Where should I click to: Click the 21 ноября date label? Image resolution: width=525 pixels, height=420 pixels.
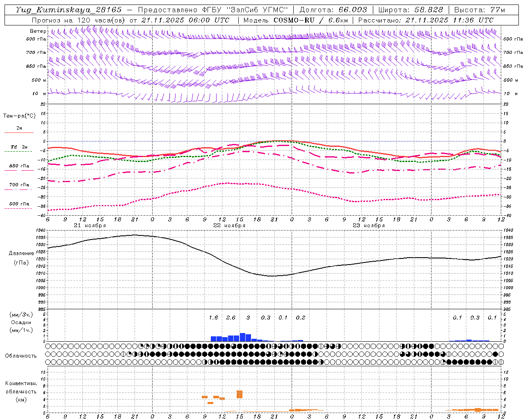pos(90,226)
